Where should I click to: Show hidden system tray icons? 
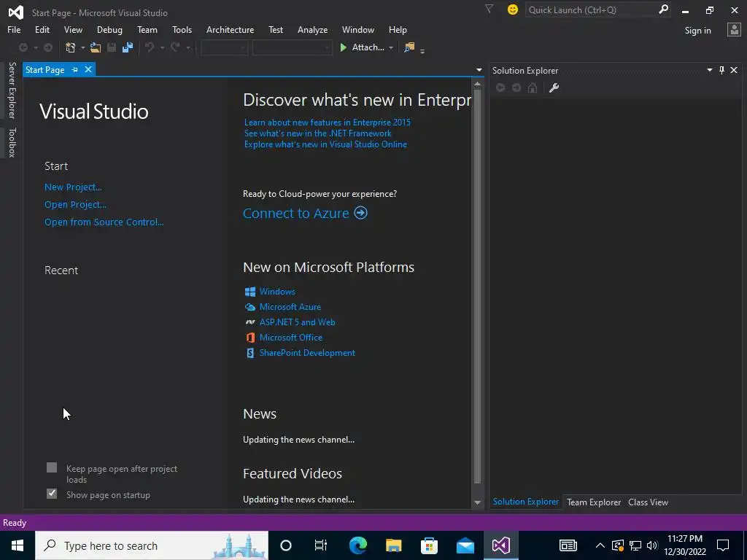(x=600, y=545)
